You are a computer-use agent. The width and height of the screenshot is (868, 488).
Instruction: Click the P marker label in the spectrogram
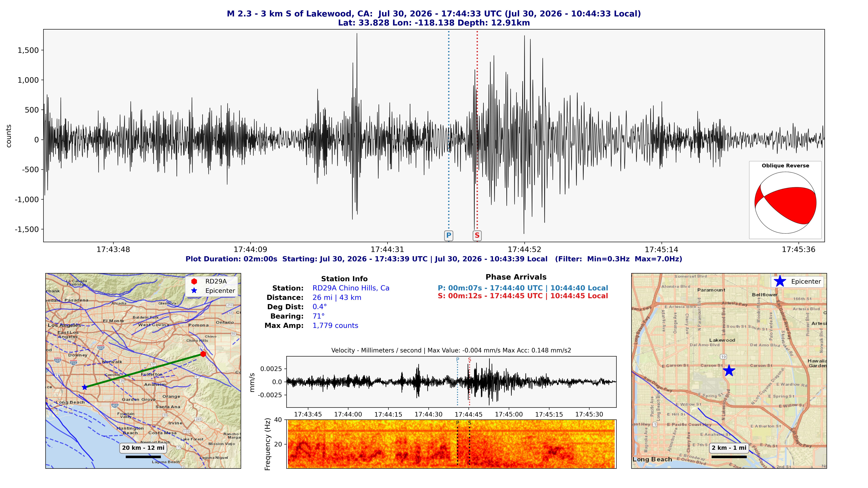click(458, 423)
